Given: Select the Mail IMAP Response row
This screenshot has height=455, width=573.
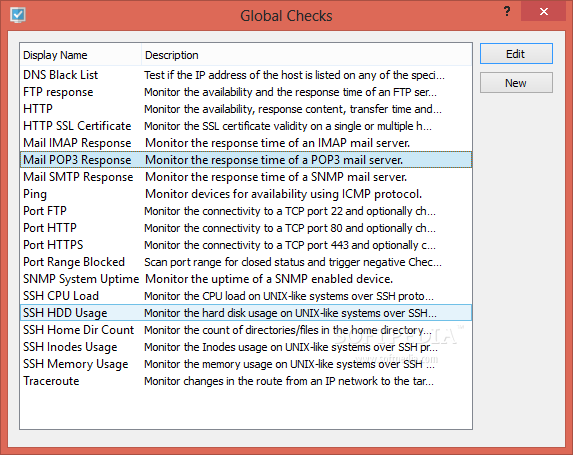Looking at the screenshot, I should pyautogui.click(x=246, y=143).
